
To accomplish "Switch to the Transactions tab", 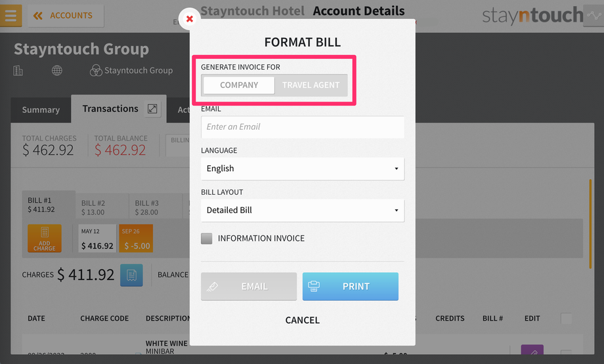I will [110, 109].
